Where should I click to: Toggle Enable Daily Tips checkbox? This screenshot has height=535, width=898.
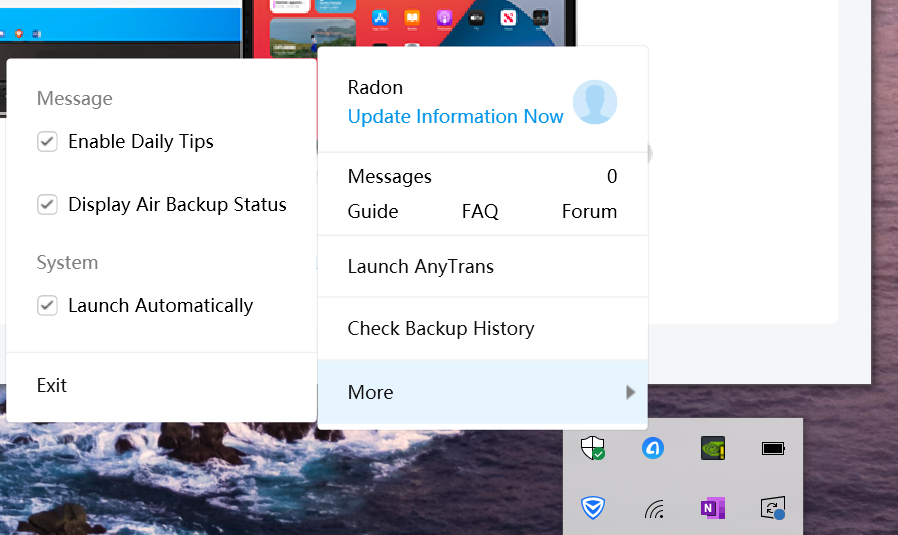coord(47,141)
